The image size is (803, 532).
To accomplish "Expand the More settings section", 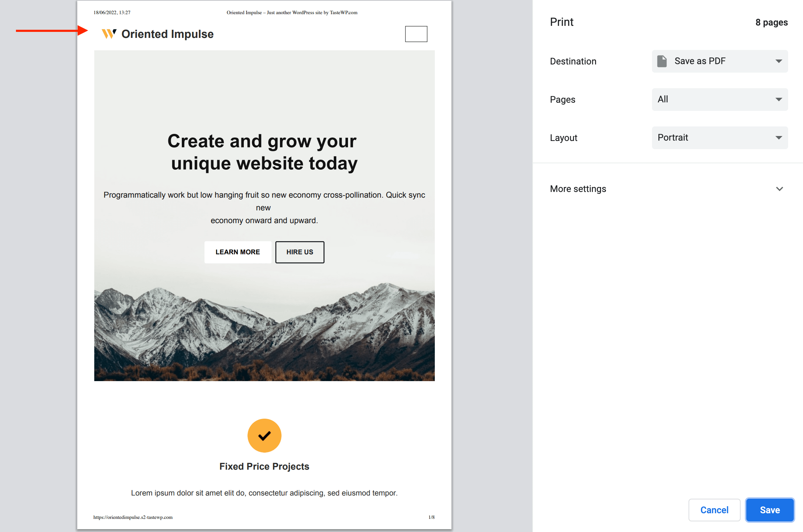I will [578, 189].
